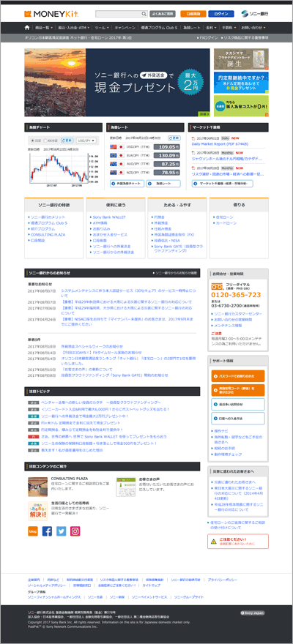293x644 pixels.
Task: Open the Facebook social icon
Action: [48, 531]
